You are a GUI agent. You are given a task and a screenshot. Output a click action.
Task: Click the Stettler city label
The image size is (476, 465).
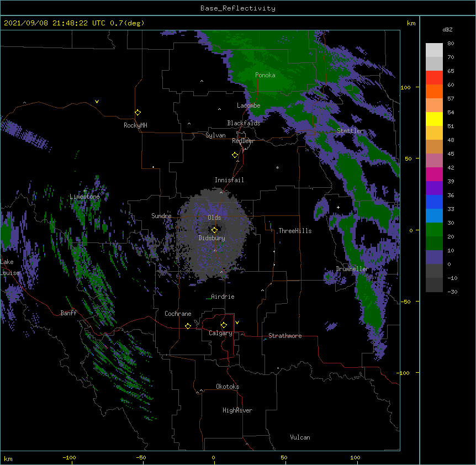(350, 131)
